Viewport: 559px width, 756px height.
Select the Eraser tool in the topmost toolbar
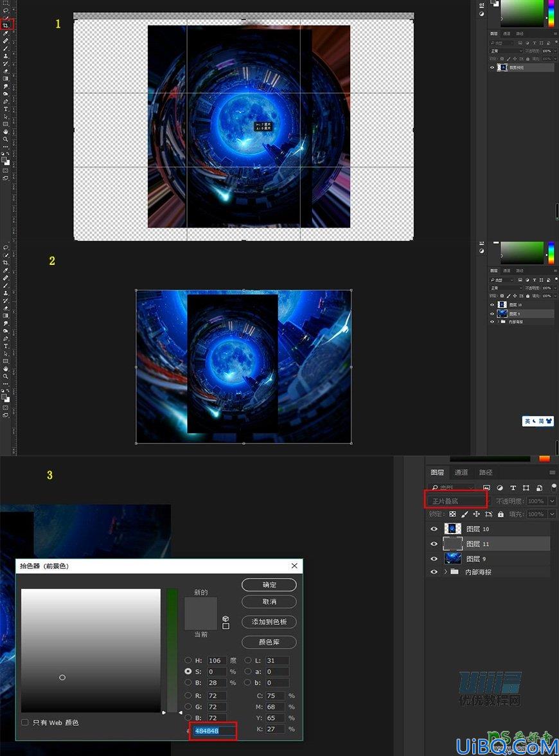(6, 71)
